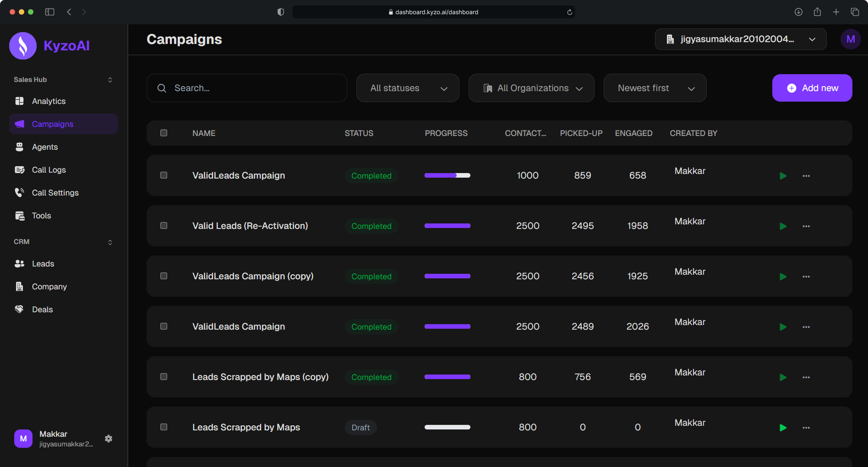Image resolution: width=868 pixels, height=467 pixels.
Task: Open three-dot menu for ValidLeads Campaign (copy)
Action: pos(806,277)
